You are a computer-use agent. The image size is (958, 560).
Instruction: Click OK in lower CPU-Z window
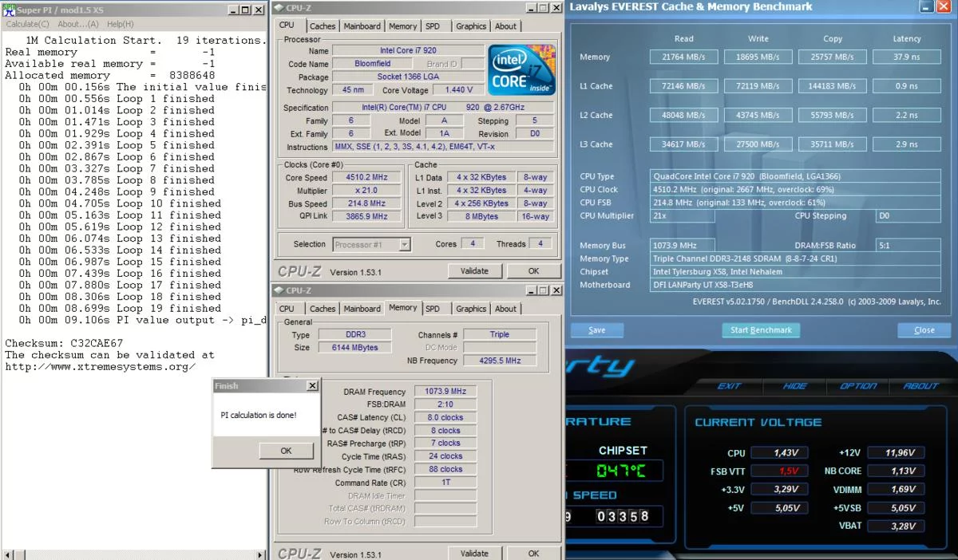(533, 553)
